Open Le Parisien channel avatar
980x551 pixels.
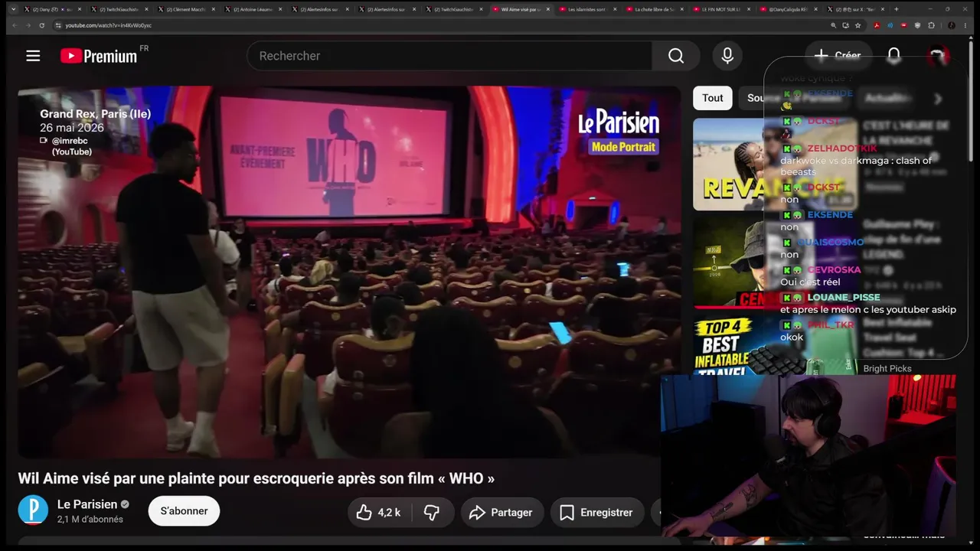[x=33, y=510]
